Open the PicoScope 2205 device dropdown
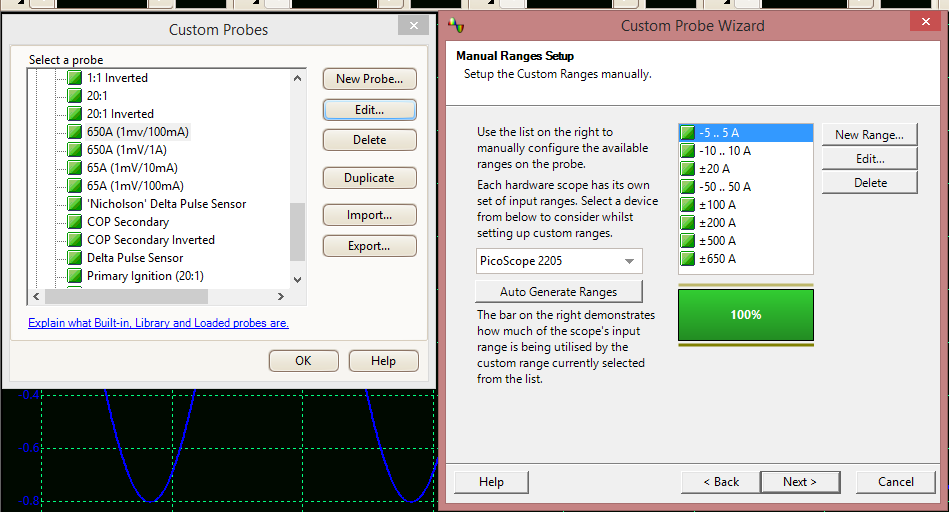Viewport: 949px width, 512px height. pos(559,262)
